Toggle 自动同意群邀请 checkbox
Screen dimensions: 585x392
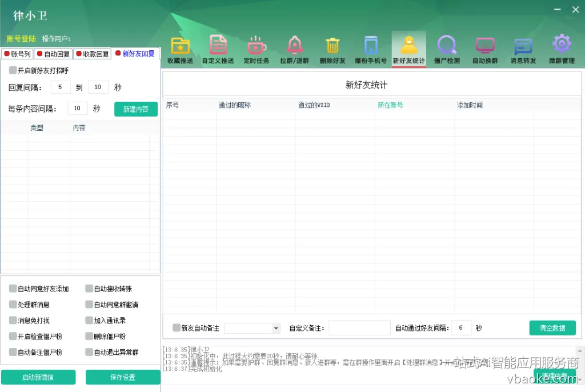pyautogui.click(x=89, y=305)
